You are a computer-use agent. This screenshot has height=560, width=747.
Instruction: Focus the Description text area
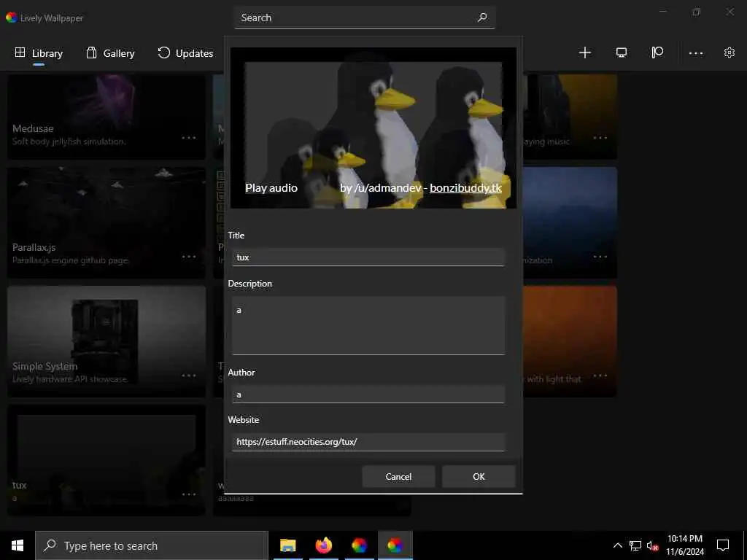point(368,326)
